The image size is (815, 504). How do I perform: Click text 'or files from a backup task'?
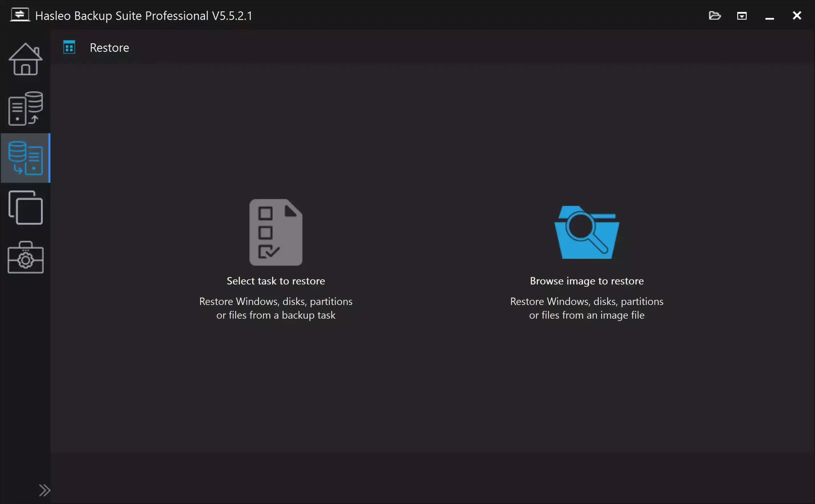pos(276,315)
